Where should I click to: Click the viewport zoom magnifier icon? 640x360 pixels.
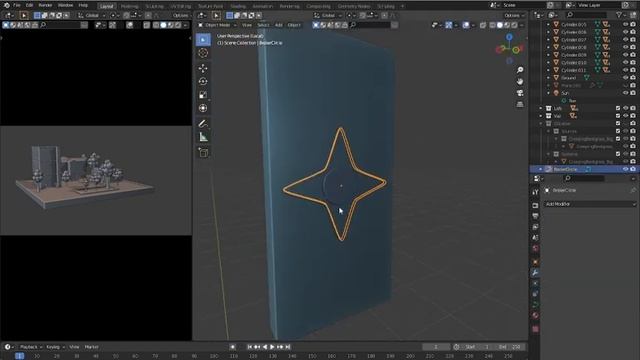tap(520, 70)
